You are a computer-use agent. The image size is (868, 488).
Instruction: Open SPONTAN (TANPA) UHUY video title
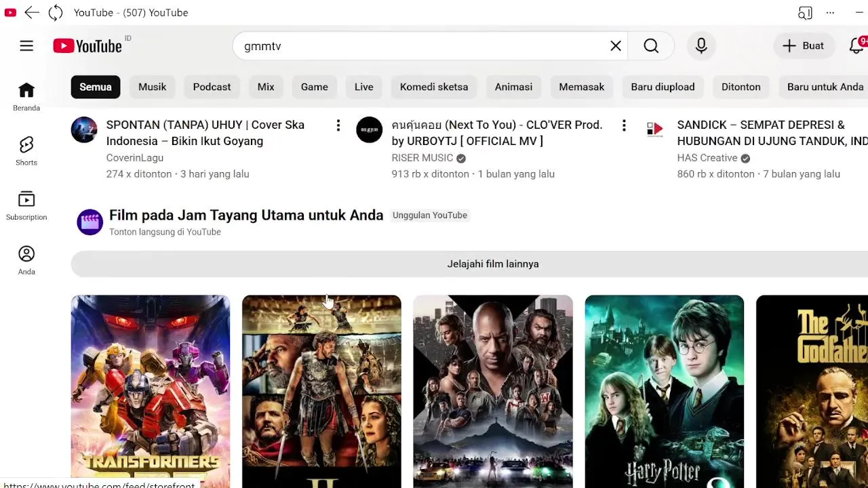(x=205, y=133)
